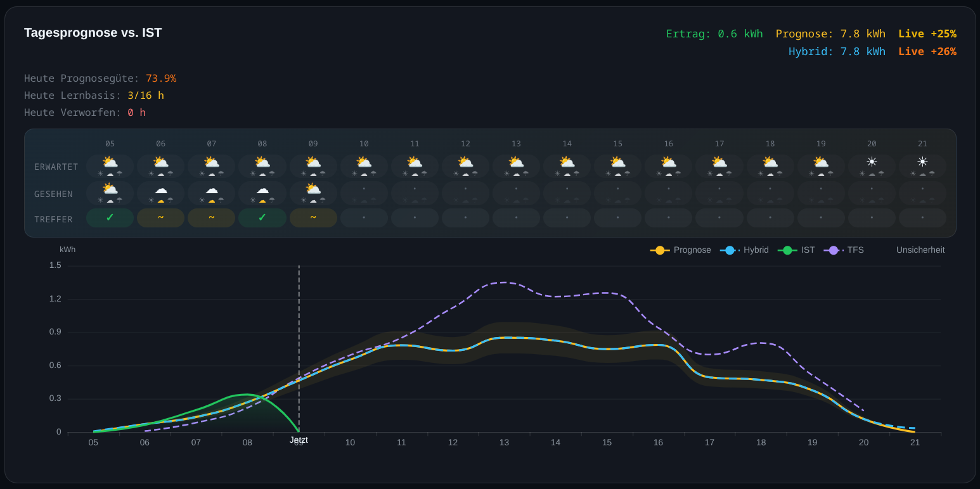
Task: Select the green TREFFER checkmark for hour 08
Action: point(262,218)
